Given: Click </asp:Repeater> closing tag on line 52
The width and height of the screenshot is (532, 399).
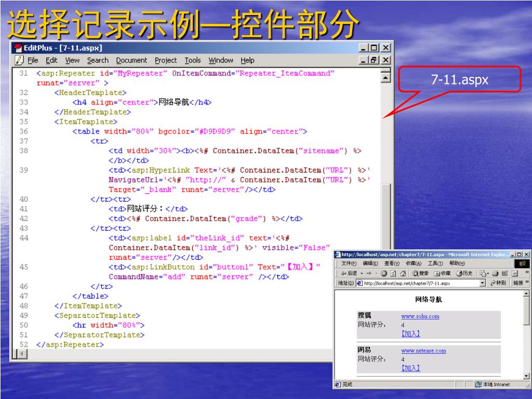Looking at the screenshot, I should click(70, 344).
